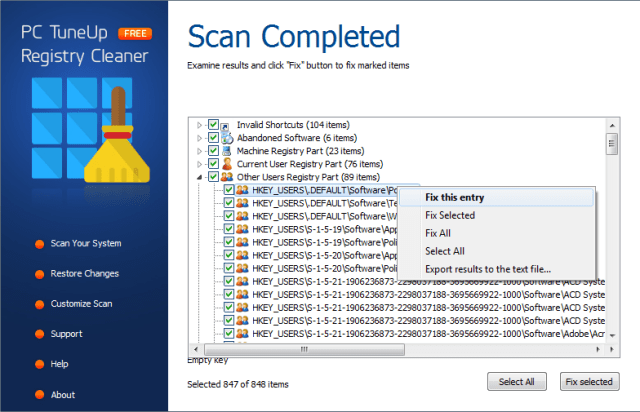This screenshot has height=412, width=640.
Task: Click the orange bullet next to Customize Scan
Action: tap(40, 305)
